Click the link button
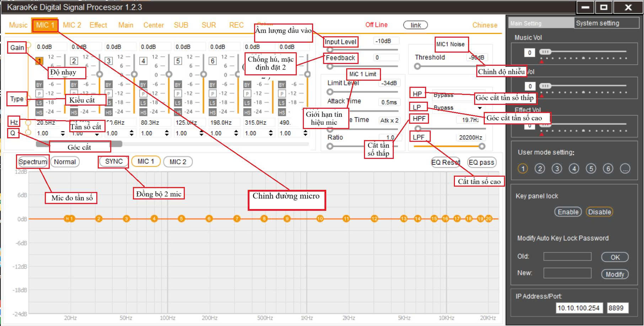 [415, 25]
